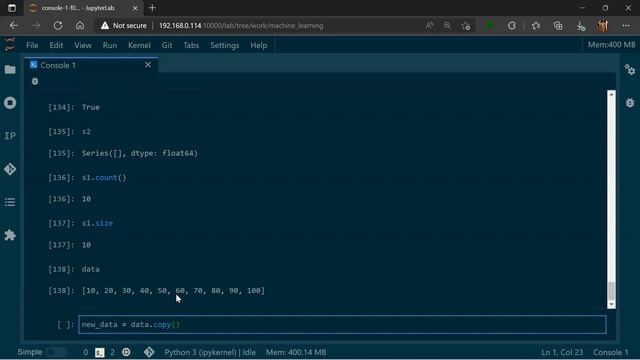Open the Settings menu
The image size is (640, 360).
(224, 45)
